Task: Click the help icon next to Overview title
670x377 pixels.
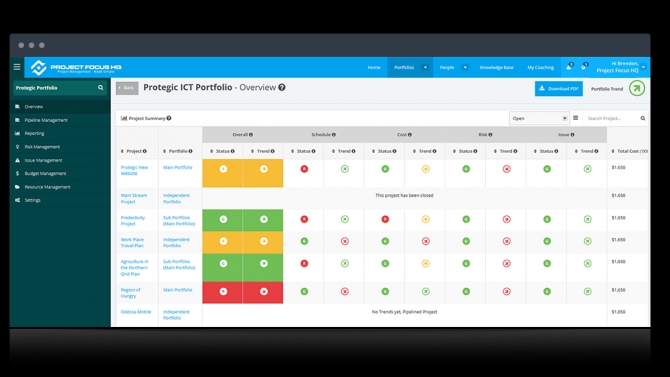Action: click(282, 87)
